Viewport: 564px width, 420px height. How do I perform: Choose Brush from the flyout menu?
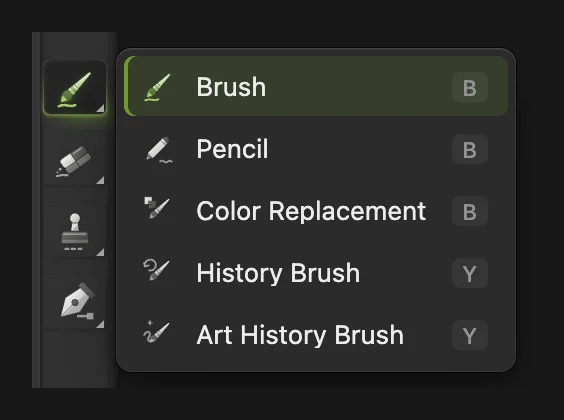(316, 86)
